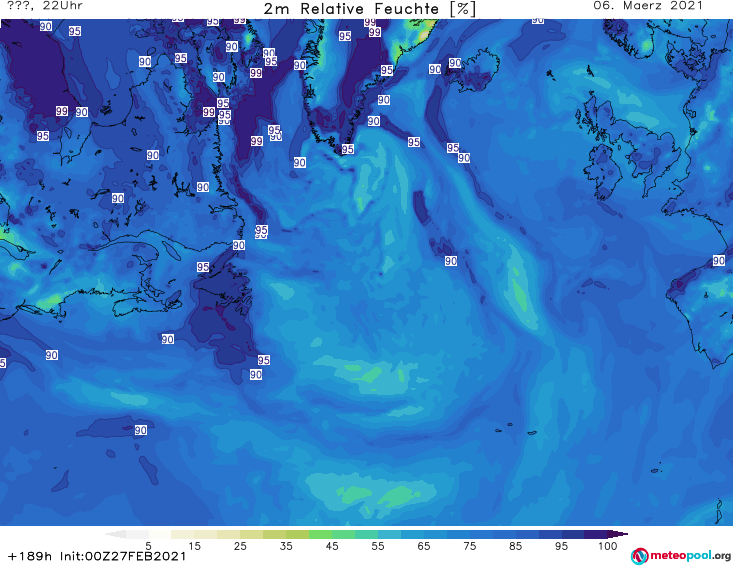This screenshot has height=566, width=733.
Task: Select the date '06. Maerz 2021'
Action: coord(648,6)
